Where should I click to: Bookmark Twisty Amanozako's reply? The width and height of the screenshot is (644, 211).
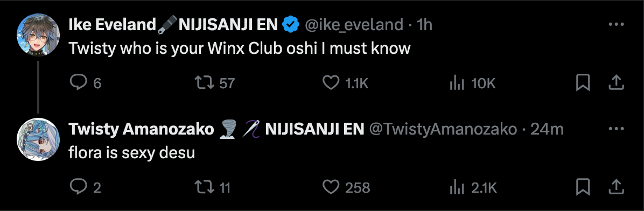583,188
